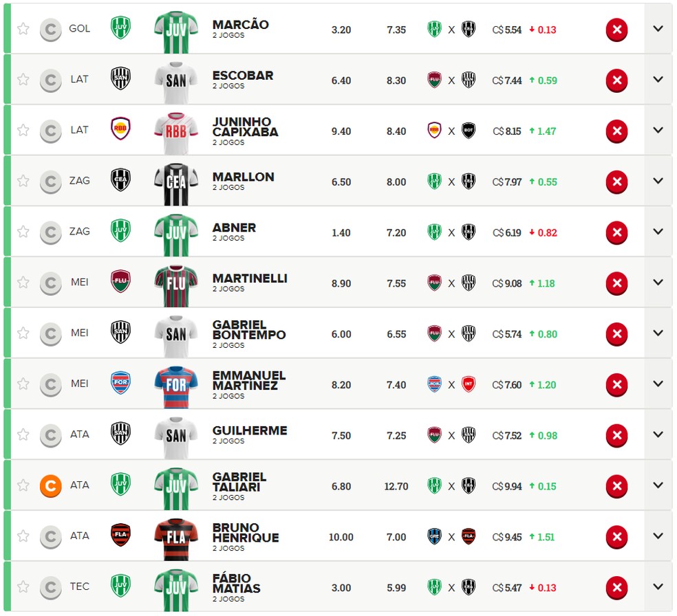This screenshot has height=616, width=677.
Task: Click the Flamengo badge in Bruno Henrique's match
Action: point(469,537)
